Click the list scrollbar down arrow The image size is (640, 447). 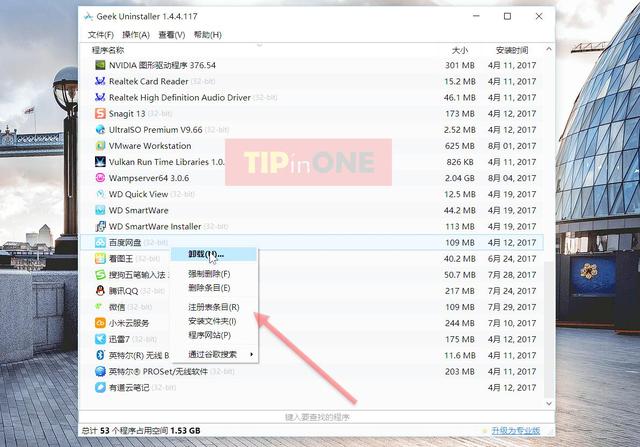549,403
